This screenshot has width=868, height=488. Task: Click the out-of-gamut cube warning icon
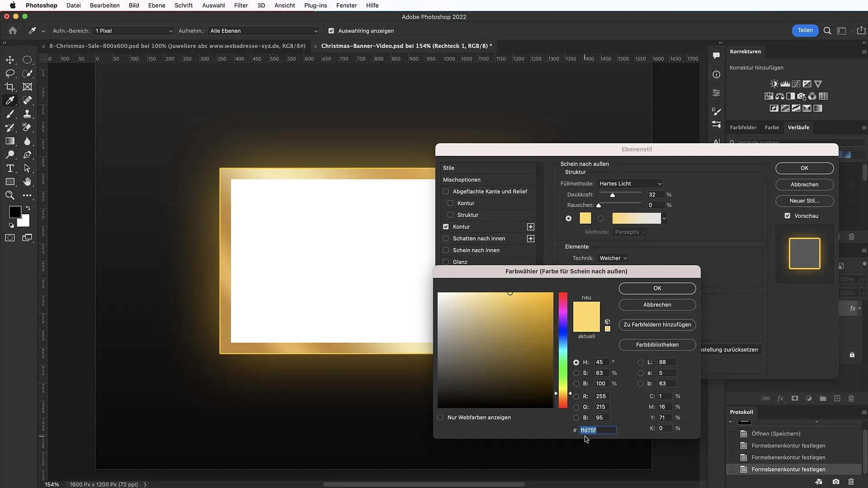coord(608,322)
